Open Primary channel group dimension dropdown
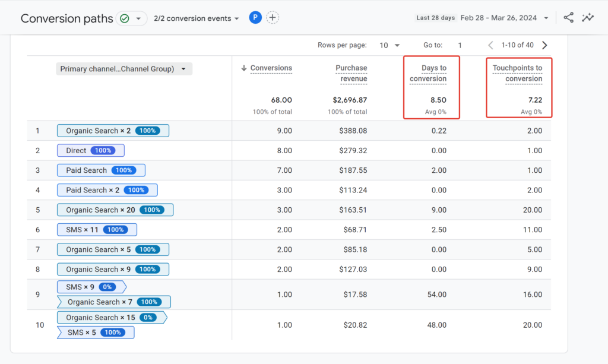This screenshot has width=608, height=364. click(x=124, y=69)
